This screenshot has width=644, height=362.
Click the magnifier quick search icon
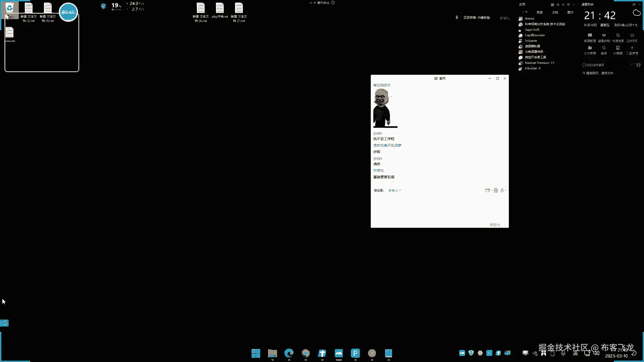(x=618, y=36)
